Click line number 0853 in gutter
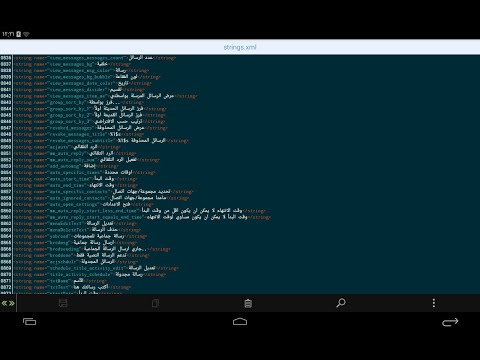The height and width of the screenshot is (360, 480). (6, 166)
